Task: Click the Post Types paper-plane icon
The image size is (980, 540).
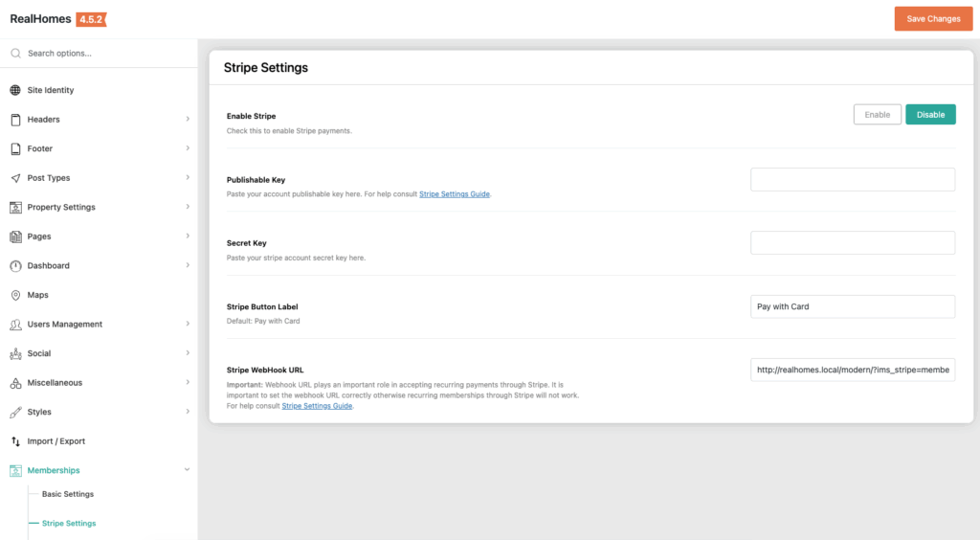Action: pyautogui.click(x=15, y=178)
